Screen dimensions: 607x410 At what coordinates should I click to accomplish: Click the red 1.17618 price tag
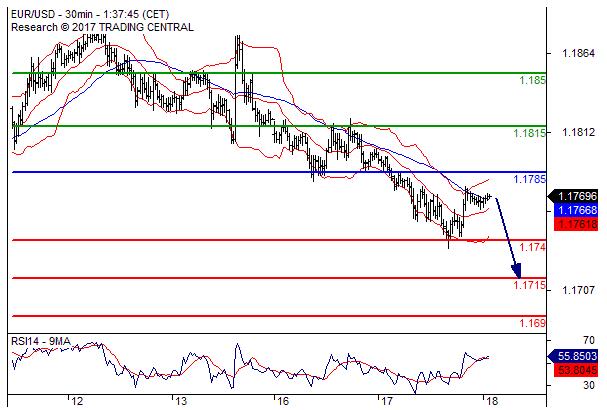coord(576,224)
